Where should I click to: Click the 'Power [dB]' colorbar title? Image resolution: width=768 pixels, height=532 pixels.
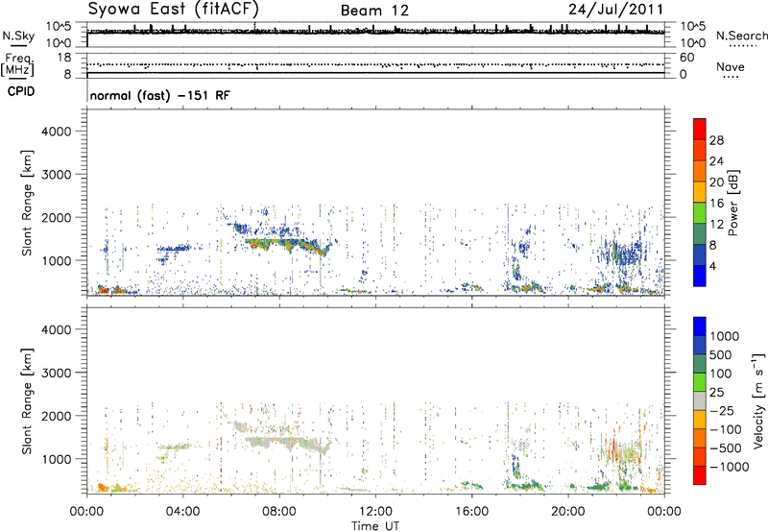732,203
